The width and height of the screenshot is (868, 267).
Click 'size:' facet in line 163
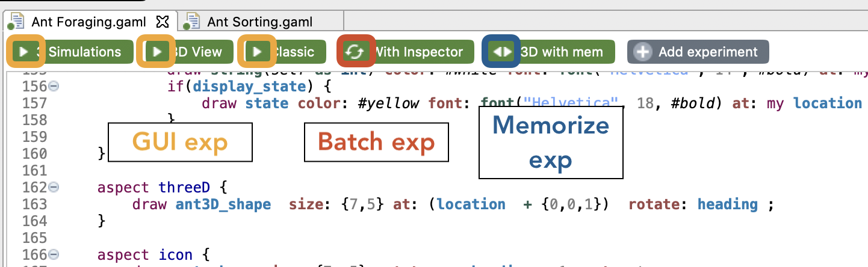311,204
